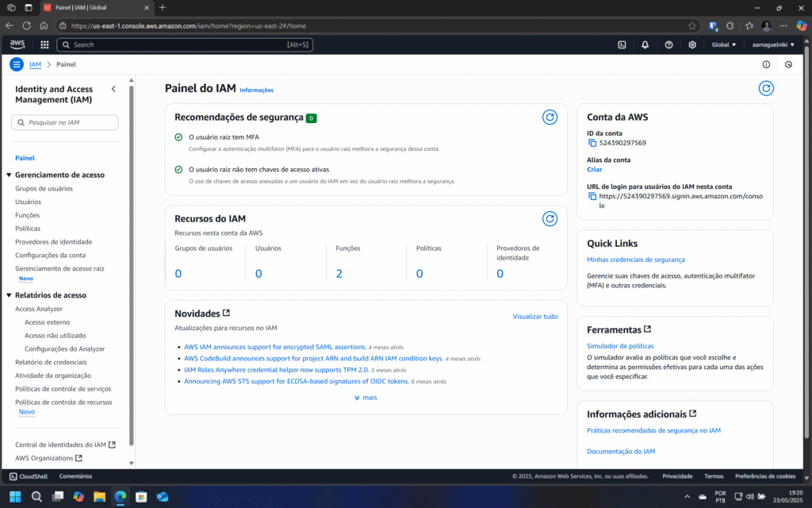The height and width of the screenshot is (508, 812).
Task: Open the Copilot sidebar icon in Edge
Action: (801, 25)
